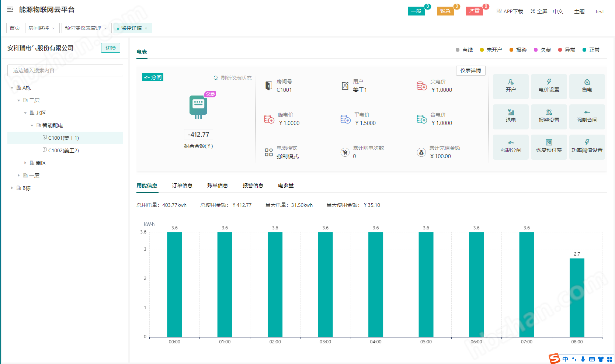Click the 切换 button
Viewport: 615px width, 364px height.
click(110, 48)
